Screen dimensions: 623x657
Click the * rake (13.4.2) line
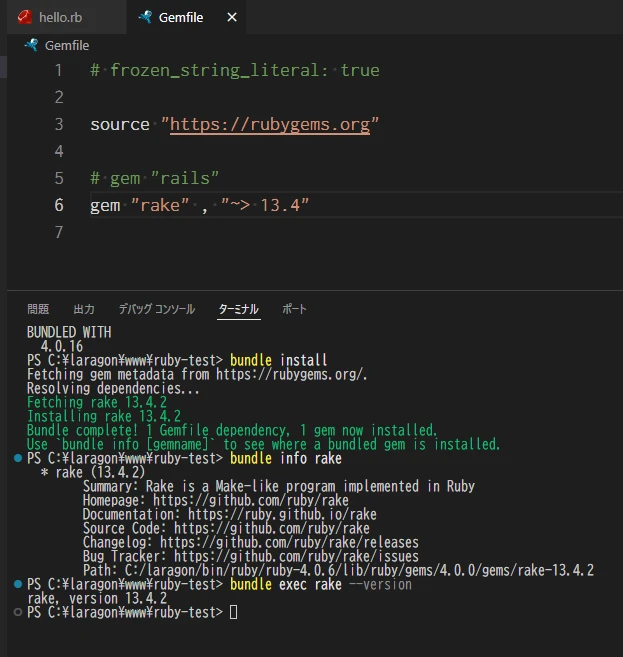pos(93,472)
